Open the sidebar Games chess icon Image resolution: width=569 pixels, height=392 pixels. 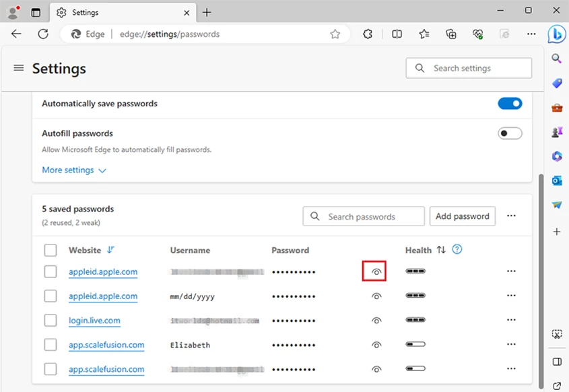557,132
